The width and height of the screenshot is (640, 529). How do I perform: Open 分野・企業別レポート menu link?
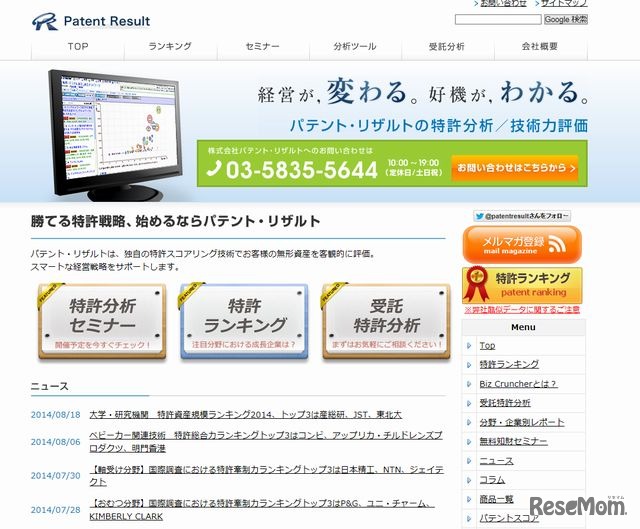tap(522, 422)
